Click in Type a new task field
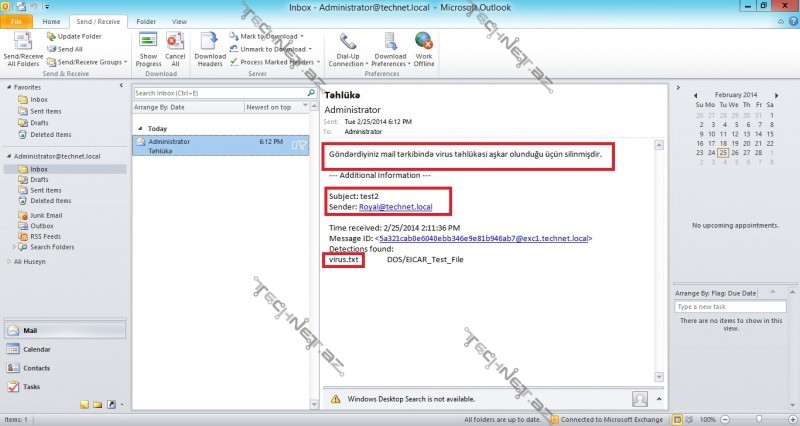Image resolution: width=800 pixels, height=426 pixels. (730, 307)
